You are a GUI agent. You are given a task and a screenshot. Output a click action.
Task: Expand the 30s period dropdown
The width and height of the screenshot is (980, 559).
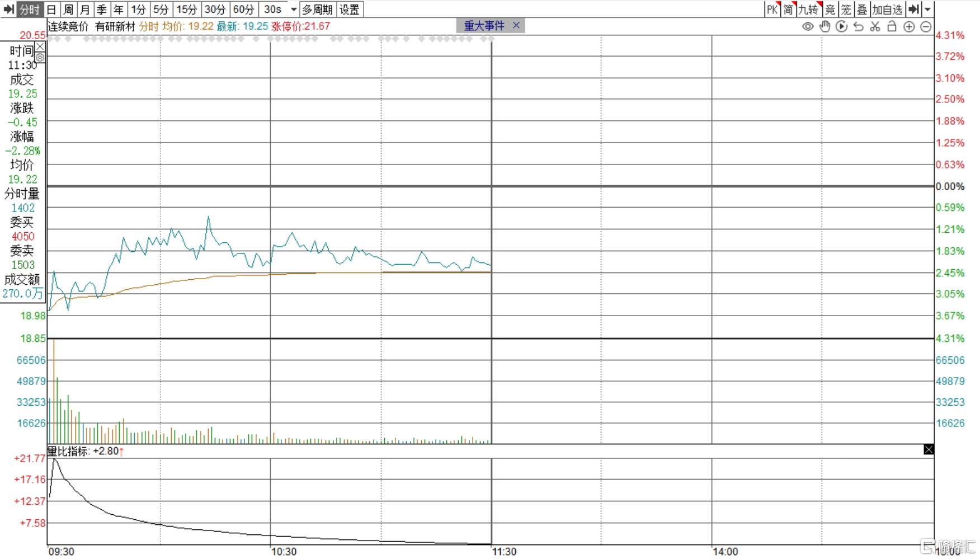point(293,10)
